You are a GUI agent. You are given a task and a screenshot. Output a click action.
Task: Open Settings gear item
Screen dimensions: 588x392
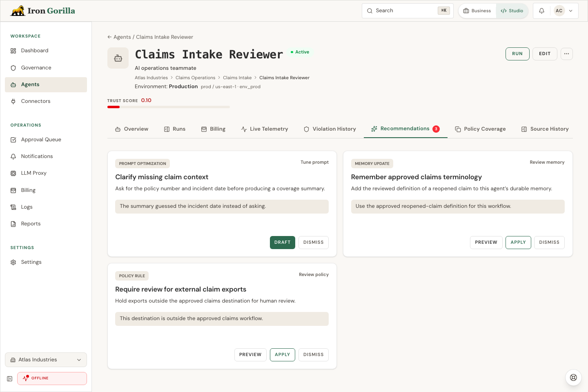[46, 262]
